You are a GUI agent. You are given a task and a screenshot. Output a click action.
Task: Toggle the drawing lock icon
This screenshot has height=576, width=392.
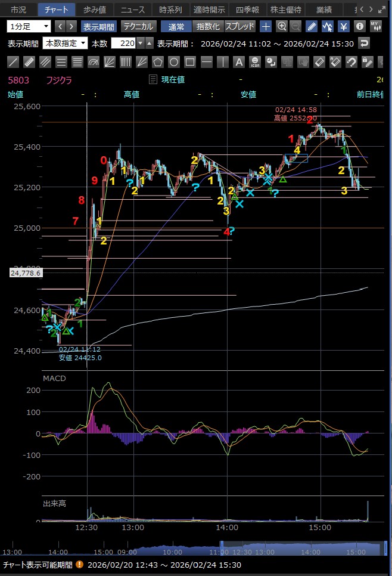[367, 61]
